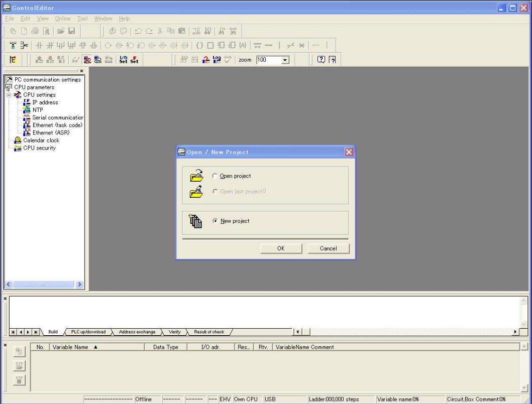Click the I/O Set toolbar icon
The width and height of the screenshot is (532, 404).
(123, 58)
